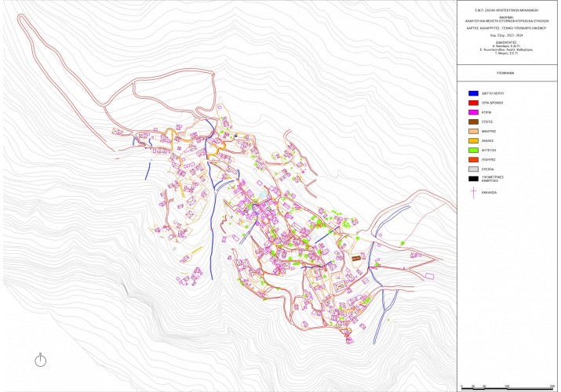Click the orange-red ΓΕΦΥΡΕΣ legend swatch
Image resolution: width=561 pixels, height=392 pixels.
(x=473, y=160)
